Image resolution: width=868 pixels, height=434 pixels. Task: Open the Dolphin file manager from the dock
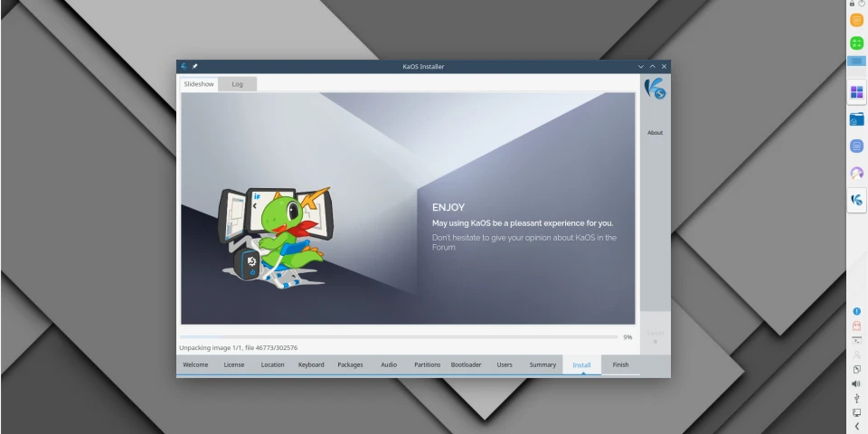[856, 119]
